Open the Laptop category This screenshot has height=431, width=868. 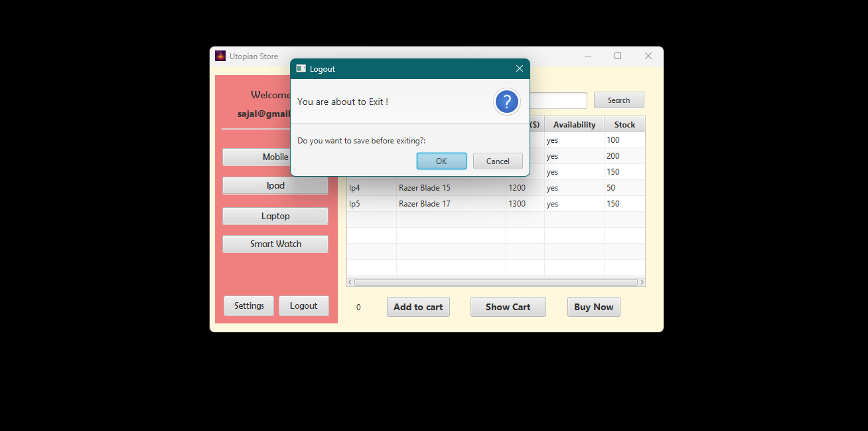pos(275,216)
